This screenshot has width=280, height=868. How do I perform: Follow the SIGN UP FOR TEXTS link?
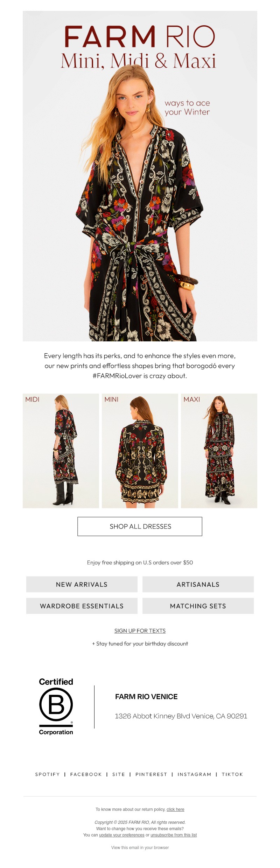[140, 631]
